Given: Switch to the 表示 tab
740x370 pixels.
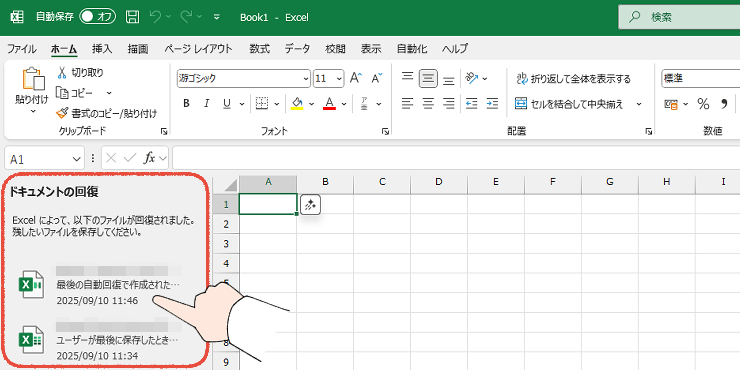Looking at the screenshot, I should pyautogui.click(x=371, y=49).
